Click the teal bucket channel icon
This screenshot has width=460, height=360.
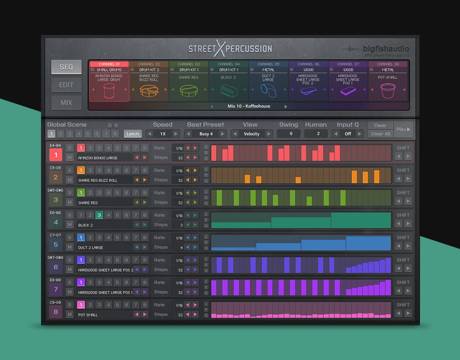228,90
